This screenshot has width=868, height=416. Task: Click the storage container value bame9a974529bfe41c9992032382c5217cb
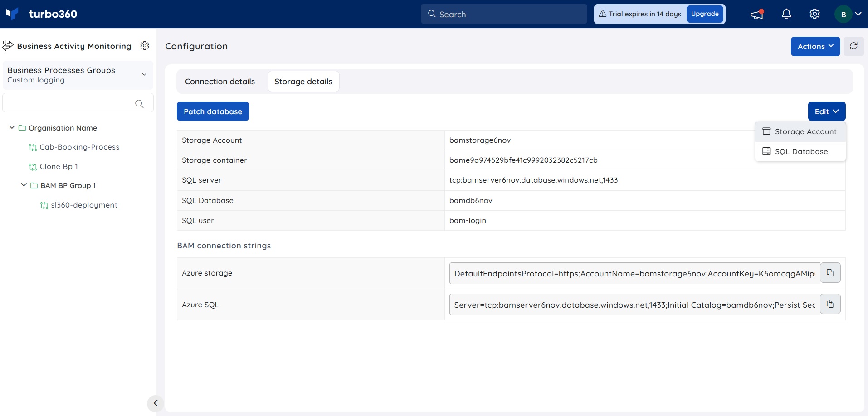point(523,160)
